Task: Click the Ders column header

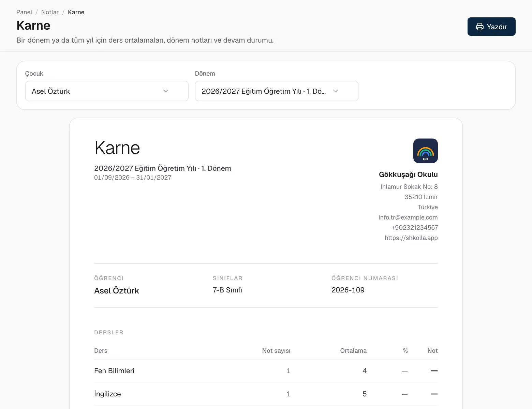Action: pyautogui.click(x=101, y=351)
